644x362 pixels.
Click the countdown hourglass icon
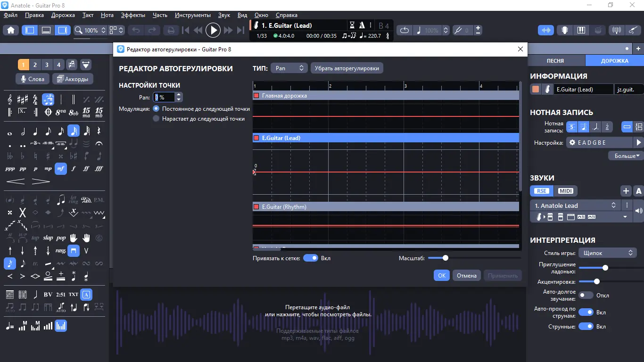352,25
